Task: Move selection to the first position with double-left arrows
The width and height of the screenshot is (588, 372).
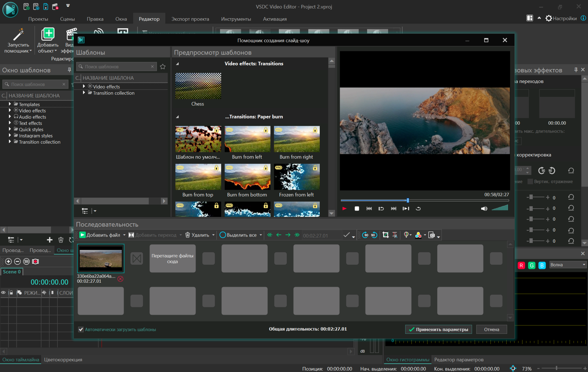Action: 270,235
